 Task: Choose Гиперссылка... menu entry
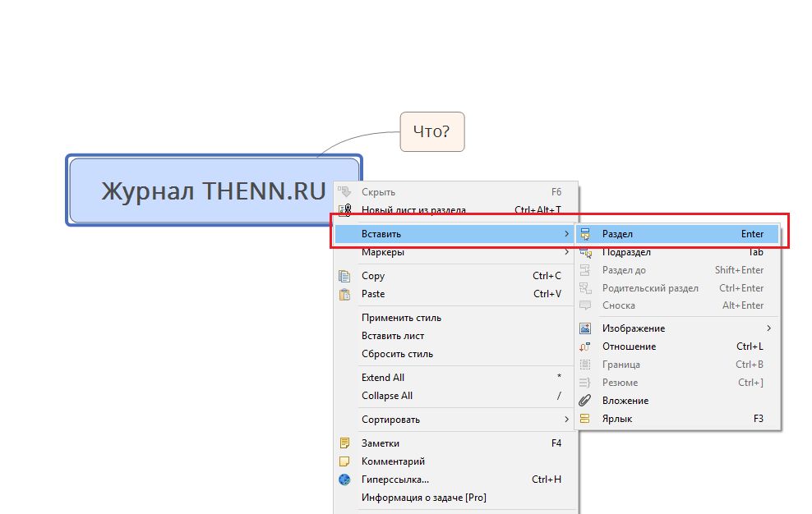(455, 480)
